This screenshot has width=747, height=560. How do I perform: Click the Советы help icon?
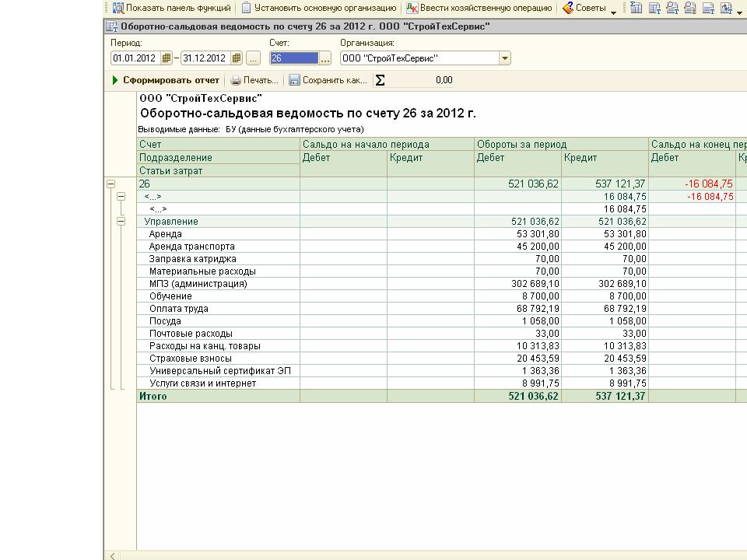[x=568, y=8]
